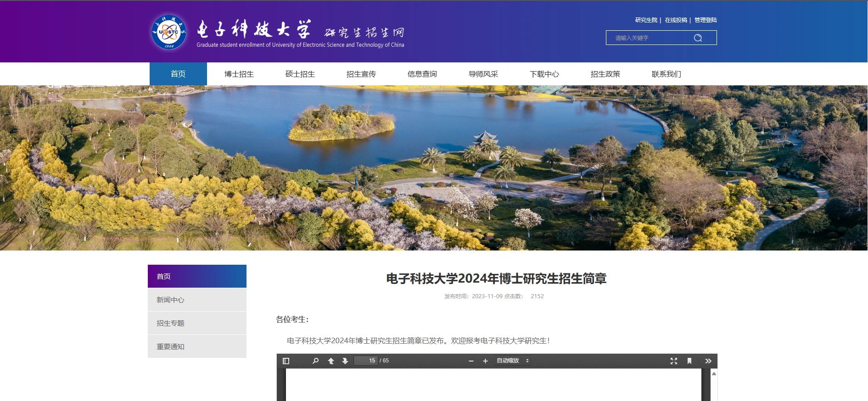Image resolution: width=868 pixels, height=401 pixels.
Task: Open the 博士招生 menu
Action: (239, 74)
